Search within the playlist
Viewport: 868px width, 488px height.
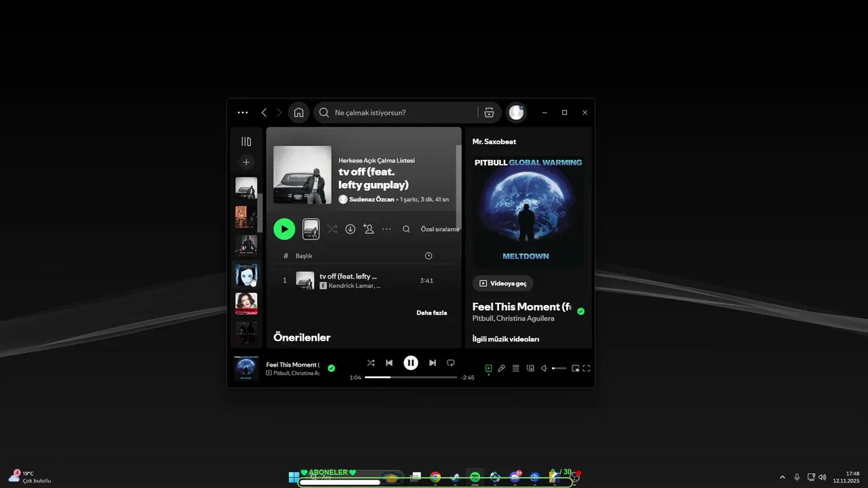pos(406,229)
